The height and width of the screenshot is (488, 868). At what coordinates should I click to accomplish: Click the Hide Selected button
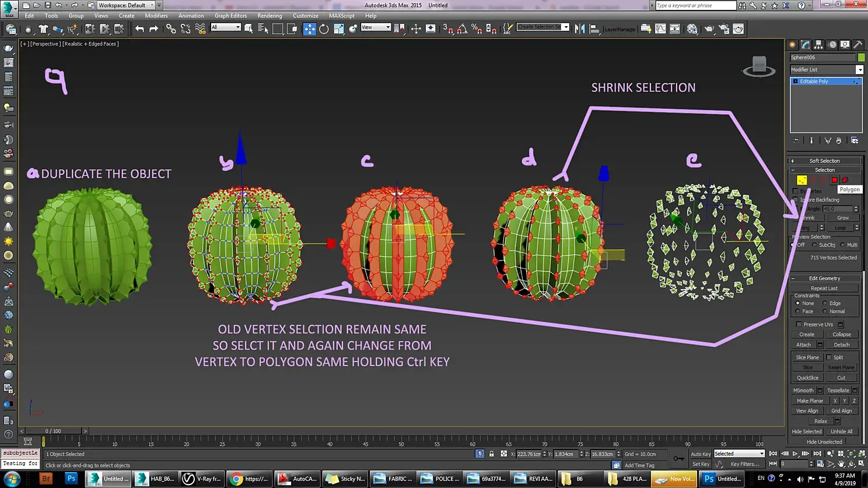(807, 431)
